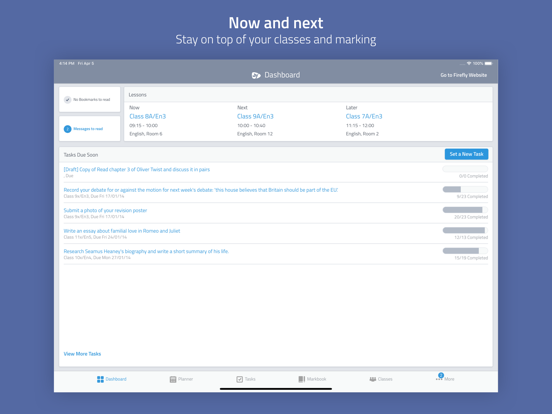Click the 'English, Room 6' text
This screenshot has width=552, height=414.
pyautogui.click(x=146, y=134)
